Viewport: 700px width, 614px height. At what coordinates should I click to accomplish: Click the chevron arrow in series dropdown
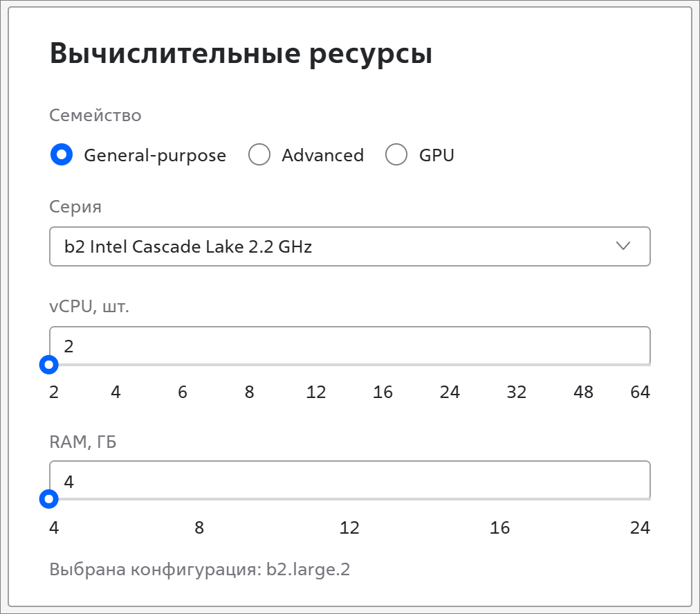(623, 246)
